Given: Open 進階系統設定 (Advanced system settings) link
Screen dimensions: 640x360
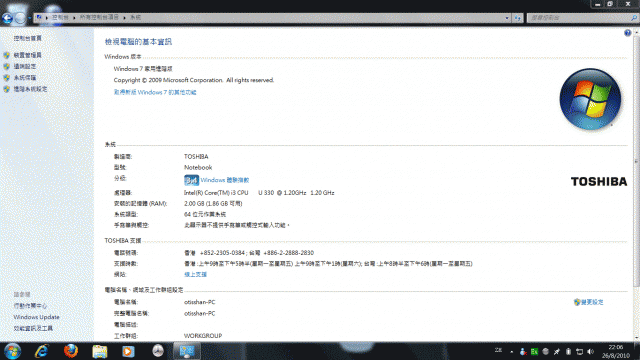Looking at the screenshot, I should pyautogui.click(x=30, y=89).
